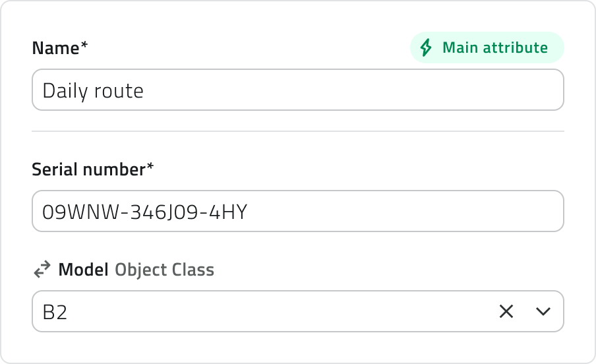Screen dimensions: 596x364
Task: Click the divider line below Name field
Action: pyautogui.click(x=298, y=131)
